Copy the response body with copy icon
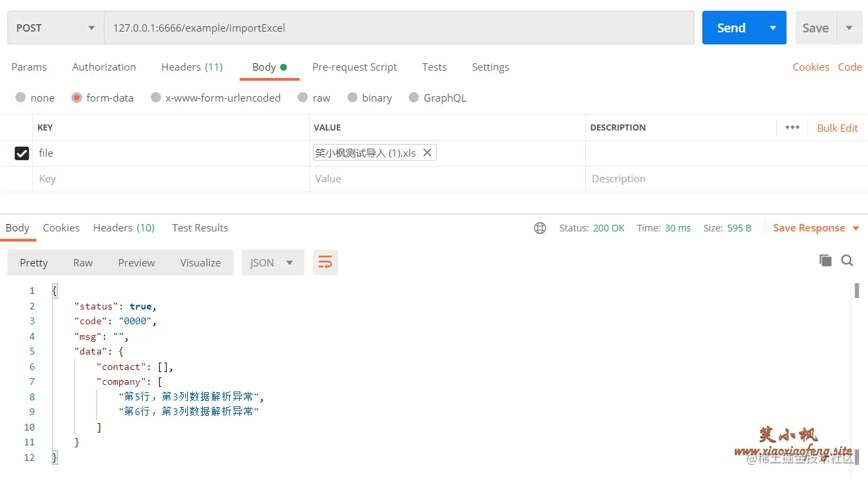This screenshot has width=868, height=479. coord(825,260)
